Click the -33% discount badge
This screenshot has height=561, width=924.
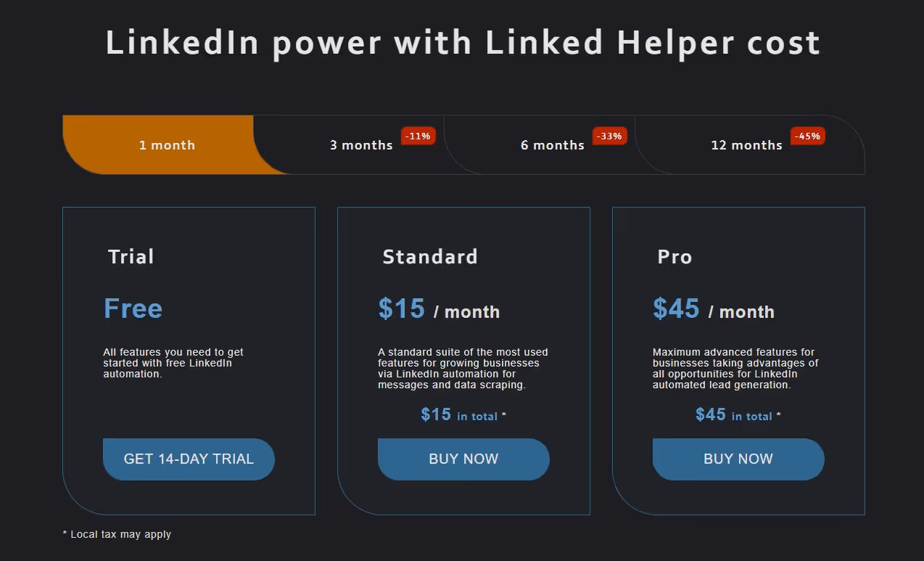pyautogui.click(x=610, y=136)
